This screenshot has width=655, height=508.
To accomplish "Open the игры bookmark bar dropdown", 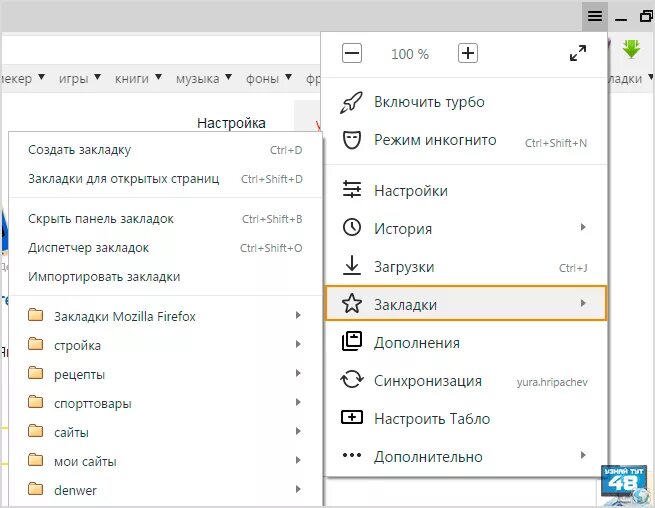I will (80, 78).
